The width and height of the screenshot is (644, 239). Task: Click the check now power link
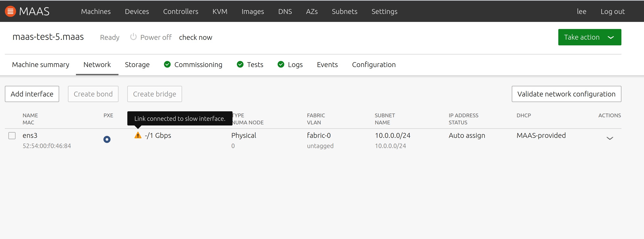click(196, 37)
